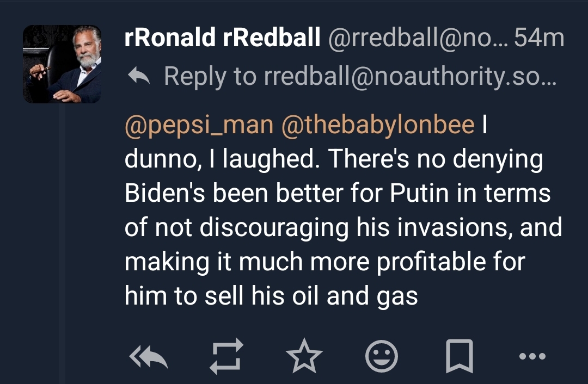Boost this post with the repeat icon
This screenshot has height=384, width=588.
[225, 357]
